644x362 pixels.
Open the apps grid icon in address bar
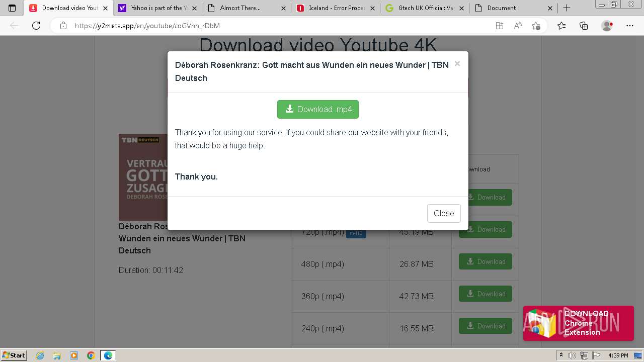pos(500,26)
